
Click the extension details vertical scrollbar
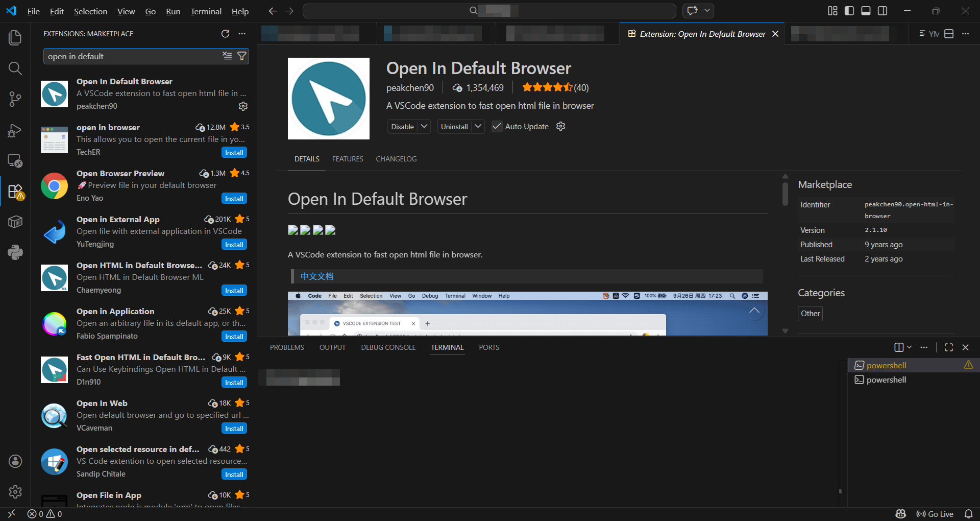coord(785,194)
